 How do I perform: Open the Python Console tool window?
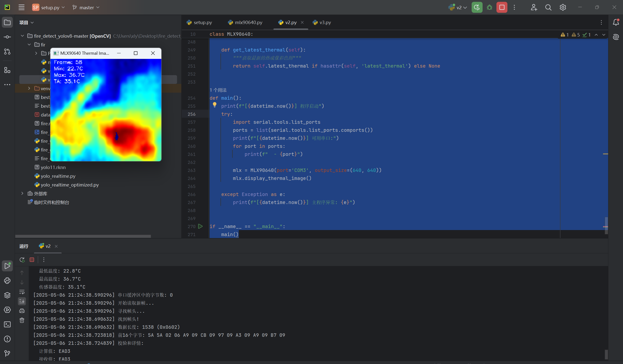[x=7, y=281]
